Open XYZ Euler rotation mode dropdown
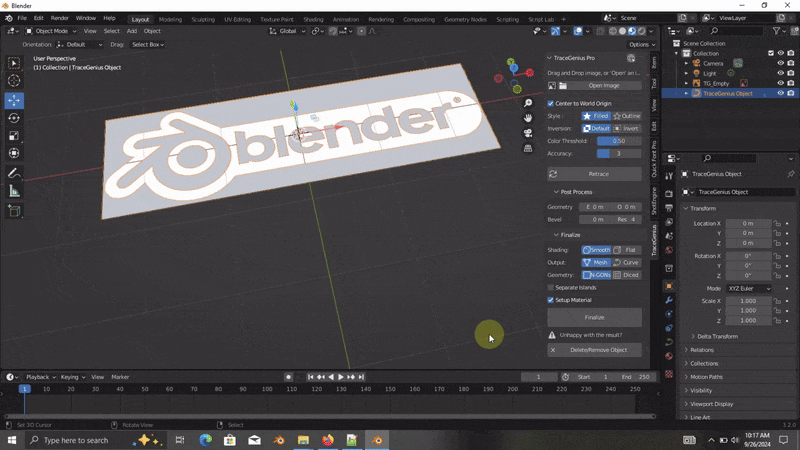The height and width of the screenshot is (450, 800). point(748,289)
